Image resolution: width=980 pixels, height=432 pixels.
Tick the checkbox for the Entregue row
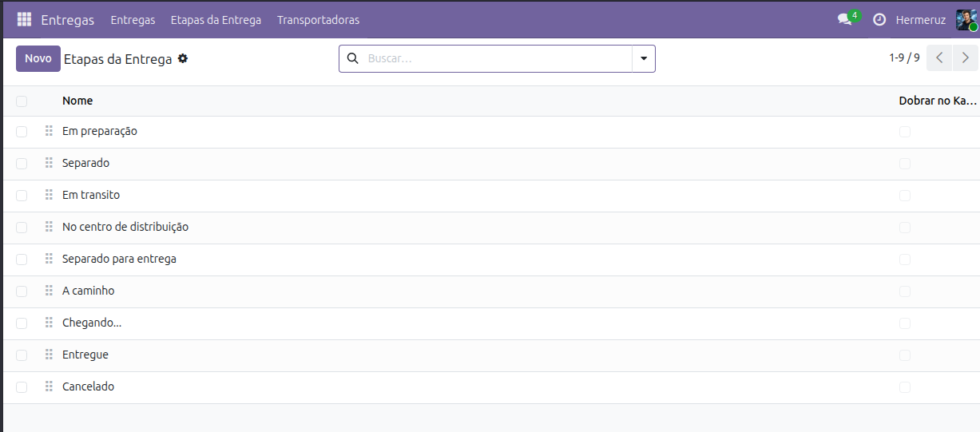click(22, 355)
